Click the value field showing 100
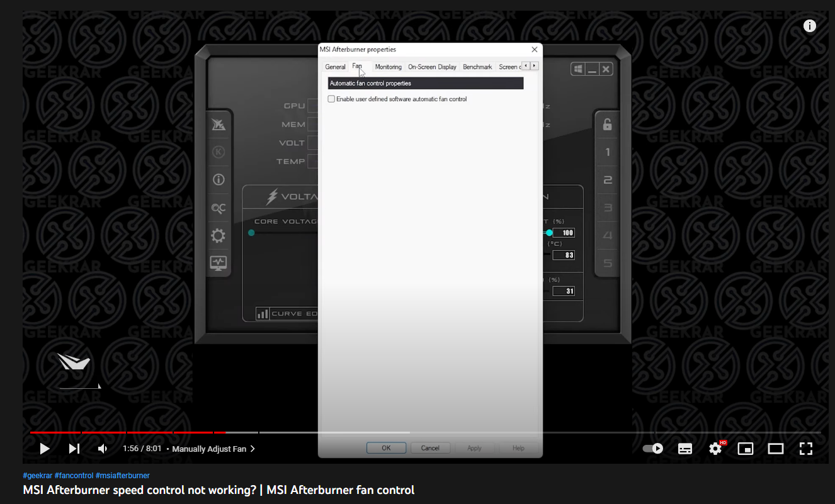The width and height of the screenshot is (835, 504). (x=564, y=233)
